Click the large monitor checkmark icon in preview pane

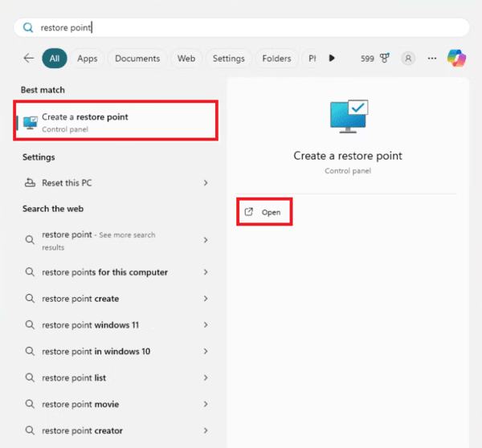point(349,116)
